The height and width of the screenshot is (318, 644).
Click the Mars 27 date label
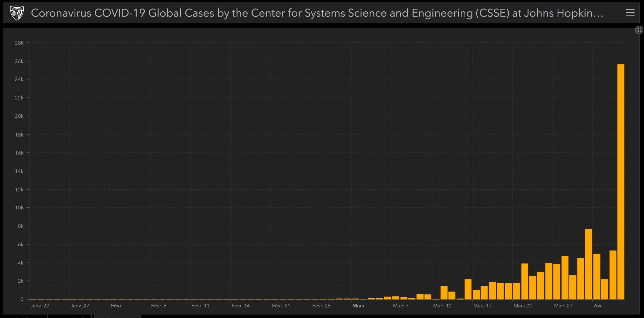click(x=563, y=306)
